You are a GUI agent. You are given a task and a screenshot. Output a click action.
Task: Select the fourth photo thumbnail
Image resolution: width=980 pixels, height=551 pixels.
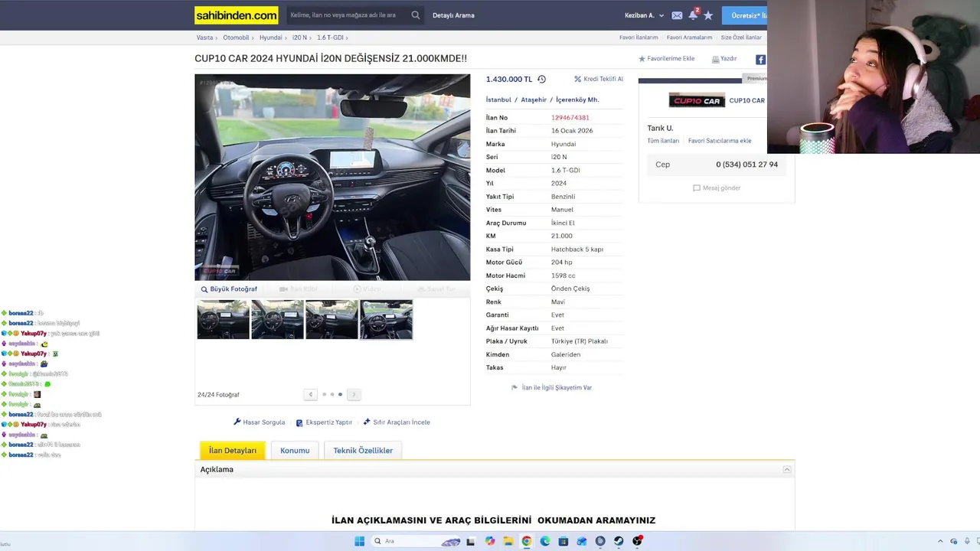(x=386, y=319)
